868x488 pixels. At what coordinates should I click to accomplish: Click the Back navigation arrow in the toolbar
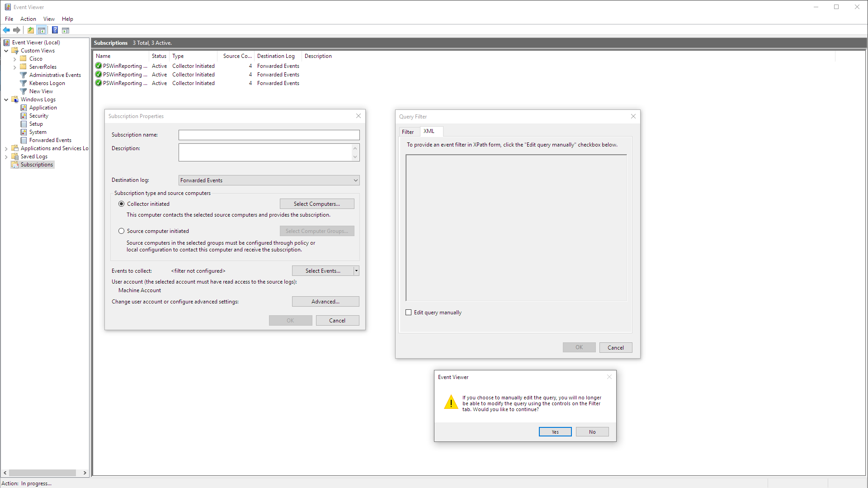pyautogui.click(x=6, y=30)
